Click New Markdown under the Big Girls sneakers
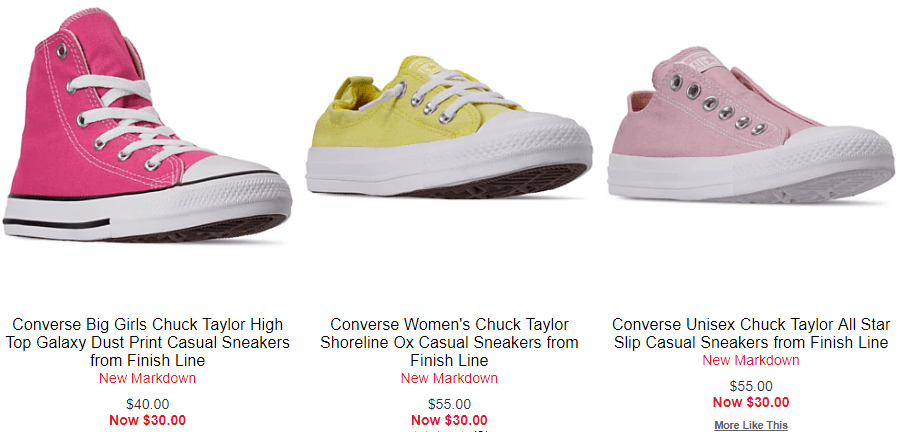The height and width of the screenshot is (432, 910). (x=147, y=379)
